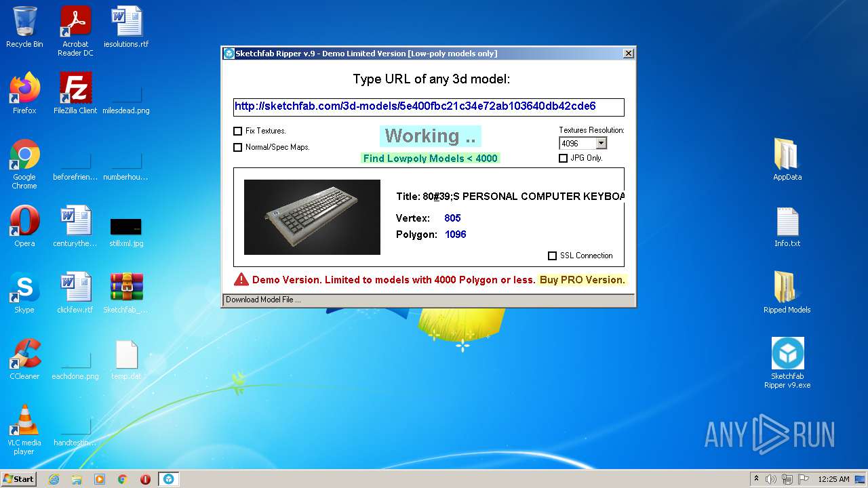Show hidden tray icons arrow
The height and width of the screenshot is (488, 868).
click(756, 479)
